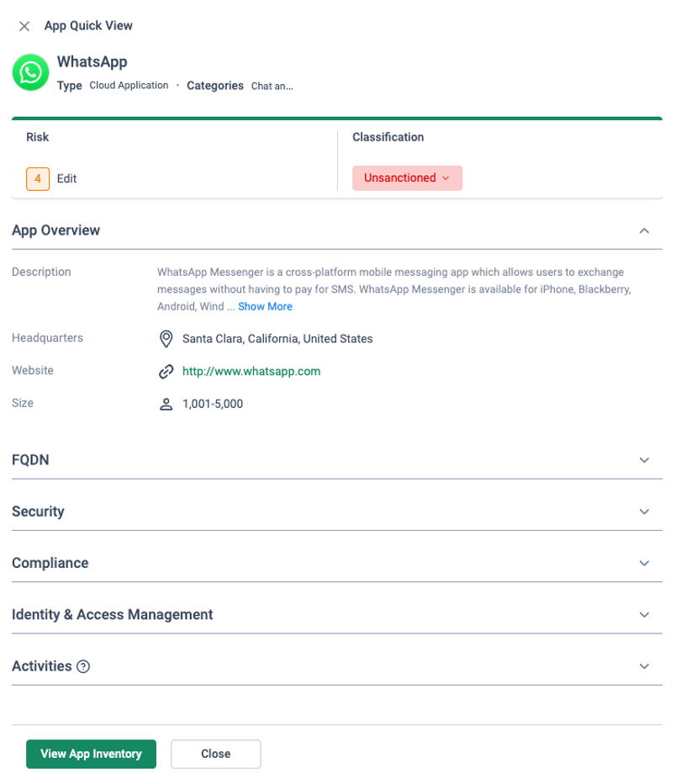Viewport: 676px width, 784px height.
Task: Click the headquarters location pin icon
Action: [166, 339]
